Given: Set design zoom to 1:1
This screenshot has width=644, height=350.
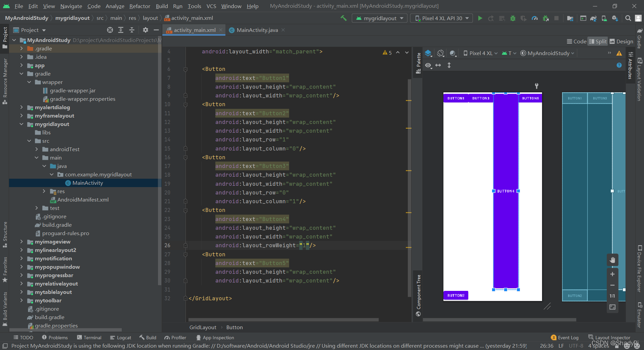Looking at the screenshot, I should (612, 296).
